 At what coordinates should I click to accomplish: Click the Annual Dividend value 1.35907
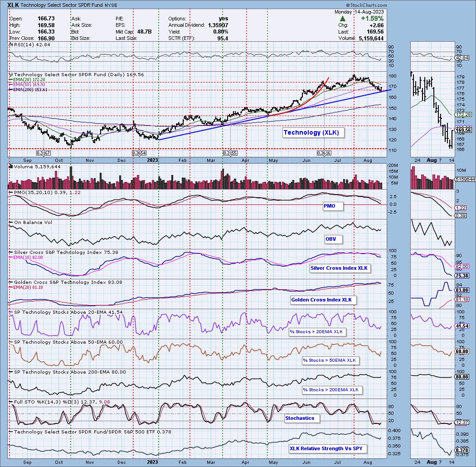(x=218, y=25)
